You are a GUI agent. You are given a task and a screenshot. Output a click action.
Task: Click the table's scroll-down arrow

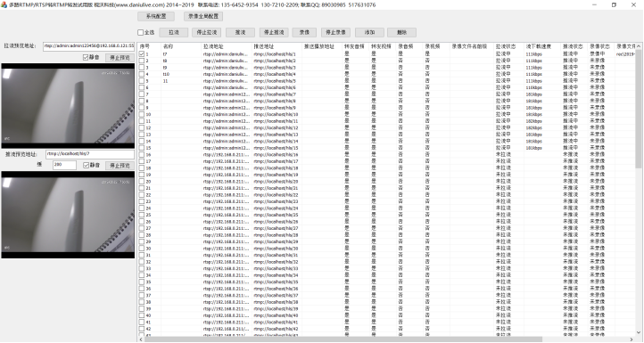pos(639,332)
